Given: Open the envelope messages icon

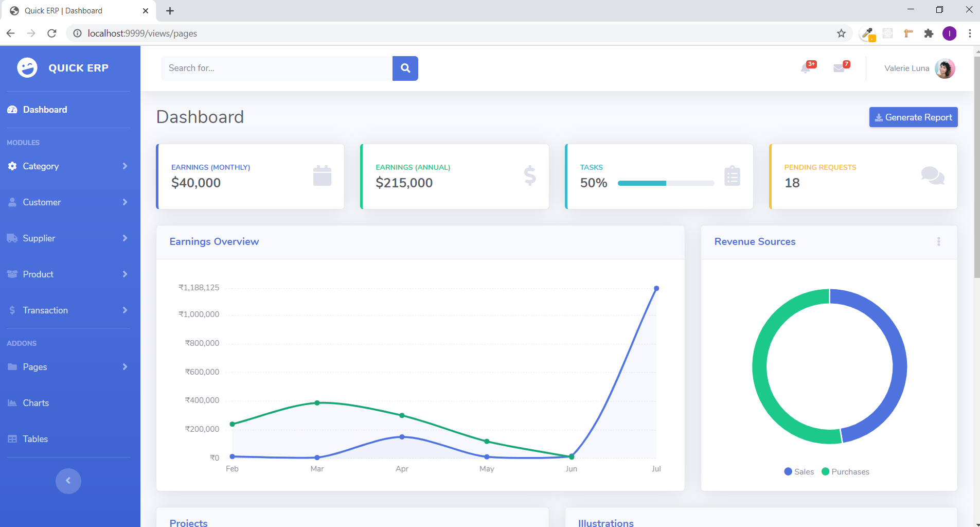Looking at the screenshot, I should pos(839,68).
